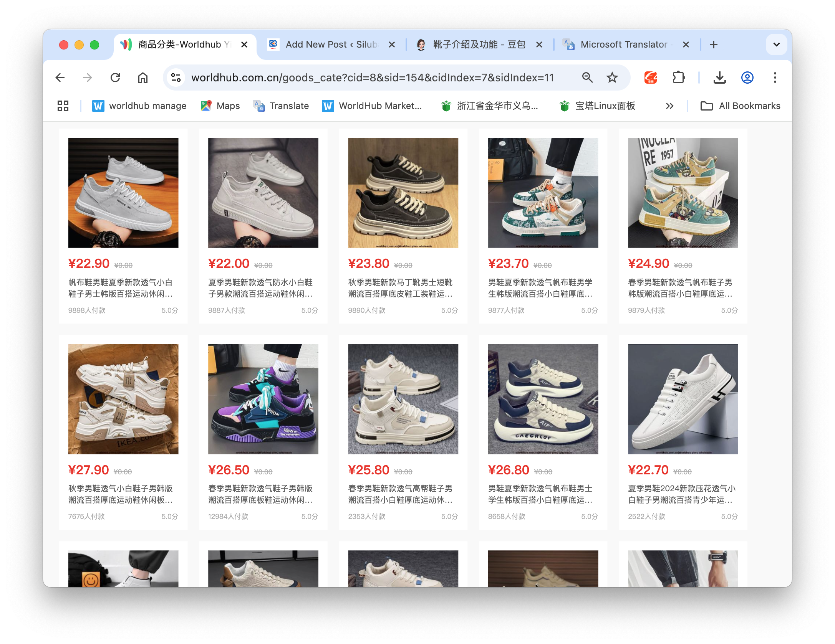Image resolution: width=835 pixels, height=644 pixels.
Task: Open the ¥23.80 Martin boot product image
Action: tap(403, 193)
